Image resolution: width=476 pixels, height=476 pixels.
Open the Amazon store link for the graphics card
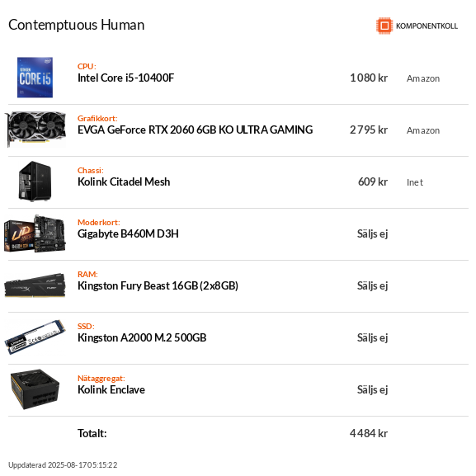(x=423, y=130)
